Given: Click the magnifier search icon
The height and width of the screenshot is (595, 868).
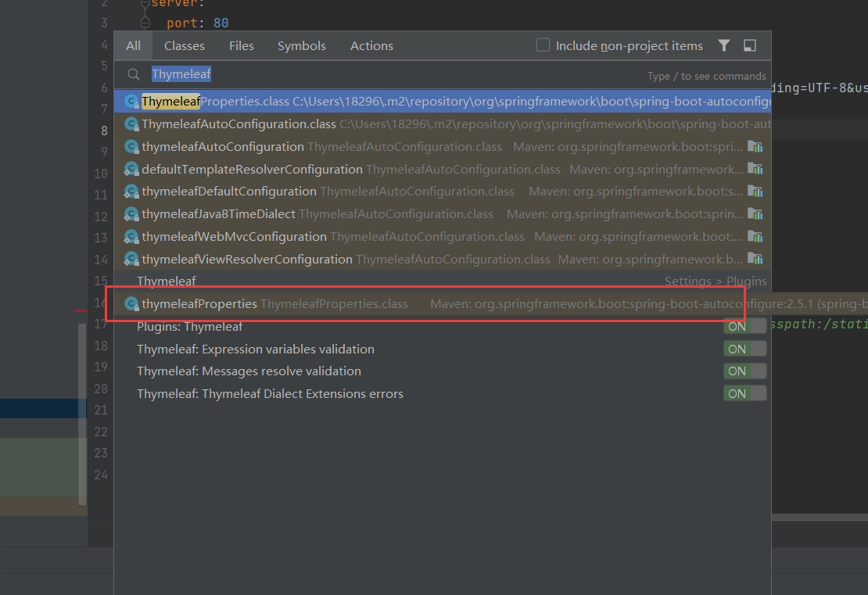Looking at the screenshot, I should click(x=134, y=74).
